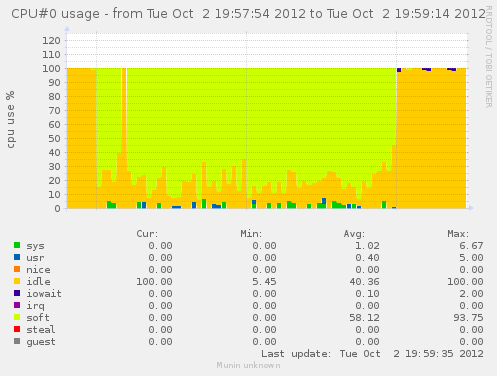Click the Munin unknown footer text

(x=248, y=365)
